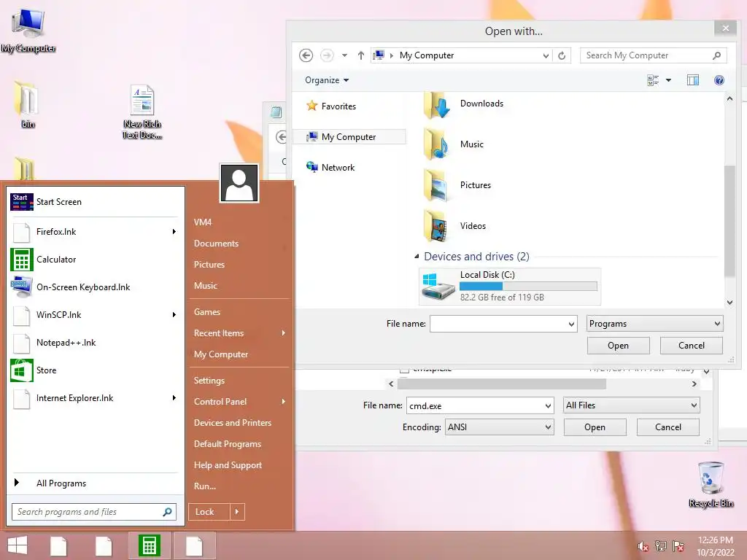Image resolution: width=747 pixels, height=560 pixels.
Task: Select Music folder in file list
Action: (455, 145)
